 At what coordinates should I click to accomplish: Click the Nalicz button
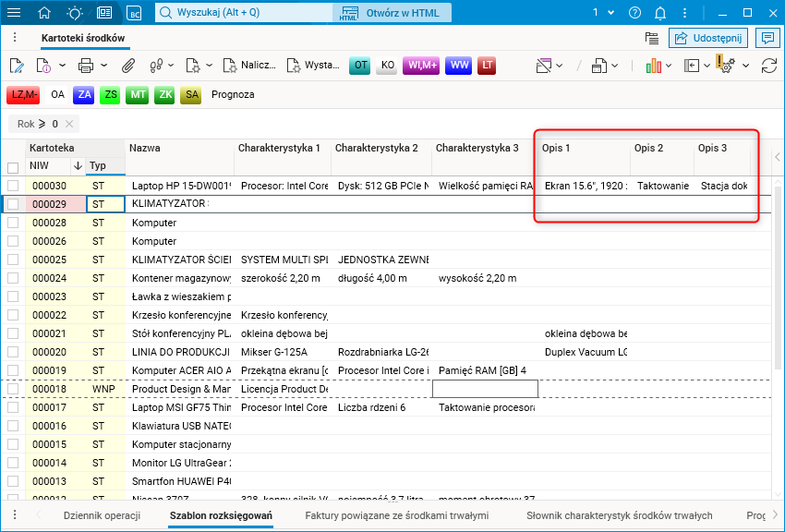click(249, 65)
